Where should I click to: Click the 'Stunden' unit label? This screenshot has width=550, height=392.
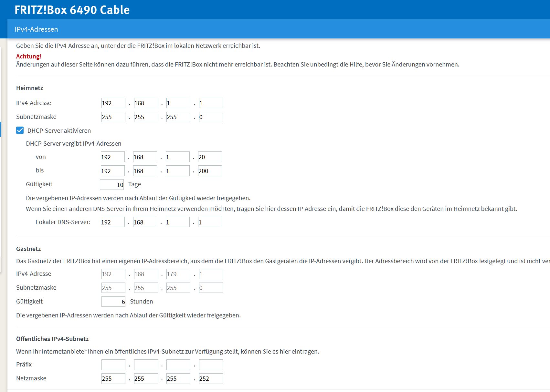142,301
